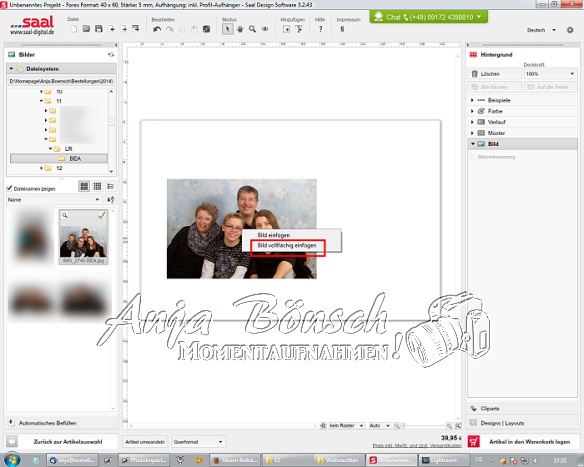The width and height of the screenshot is (584, 467).
Task: Open the price info link below 39,95 €
Action: coord(417,445)
